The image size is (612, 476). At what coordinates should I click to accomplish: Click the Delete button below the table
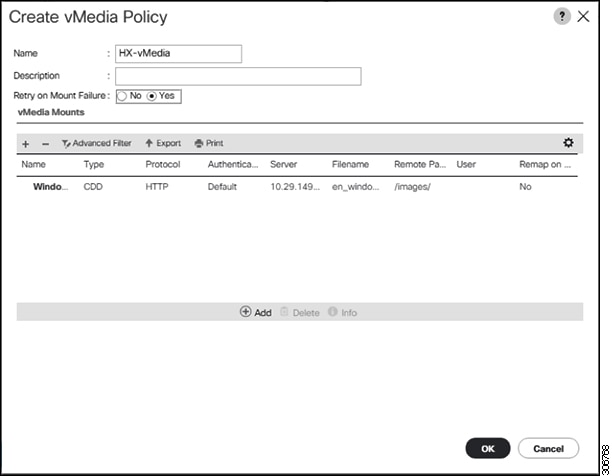point(300,312)
